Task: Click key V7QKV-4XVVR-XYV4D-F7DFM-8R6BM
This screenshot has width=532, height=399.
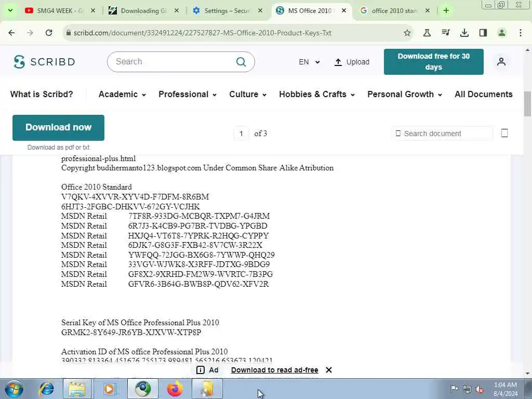Action: point(135,197)
